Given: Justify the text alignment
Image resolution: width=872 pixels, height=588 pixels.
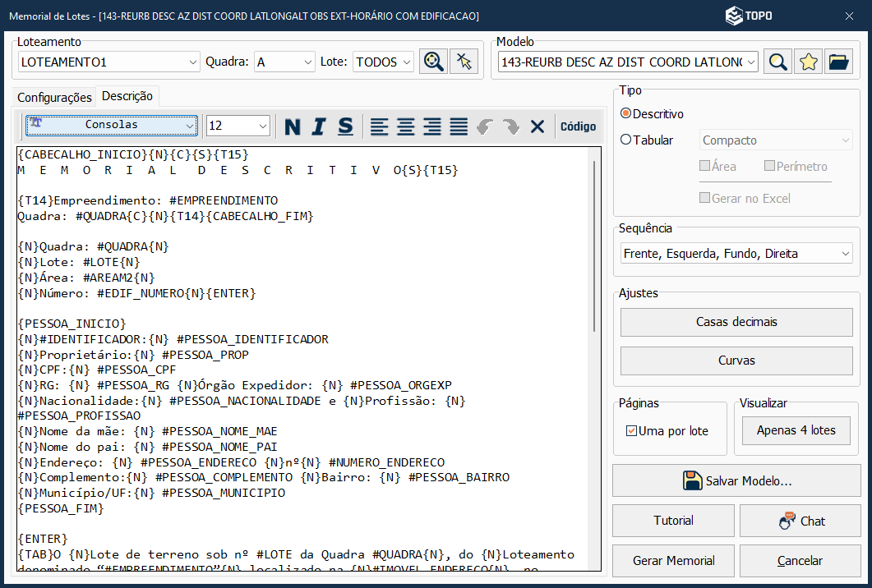Looking at the screenshot, I should (x=459, y=126).
